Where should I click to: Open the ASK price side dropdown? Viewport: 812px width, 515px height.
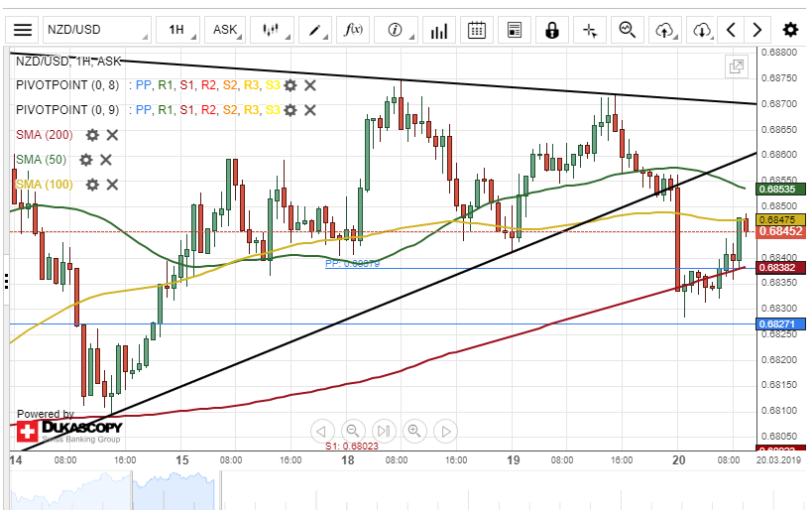click(x=226, y=30)
